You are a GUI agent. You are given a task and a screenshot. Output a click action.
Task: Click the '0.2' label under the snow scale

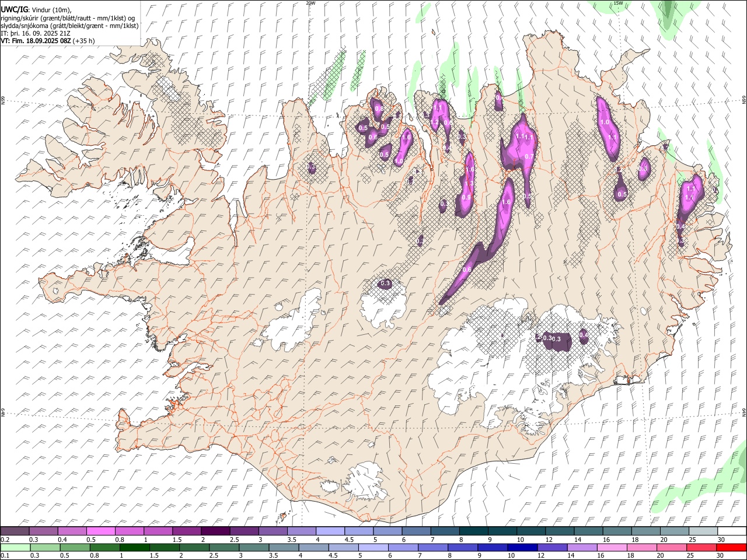[x=5, y=540]
